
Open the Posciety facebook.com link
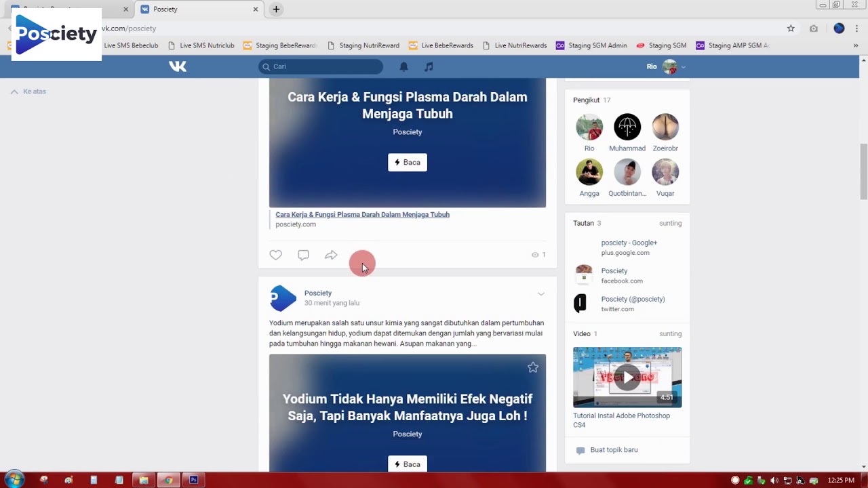coord(614,270)
